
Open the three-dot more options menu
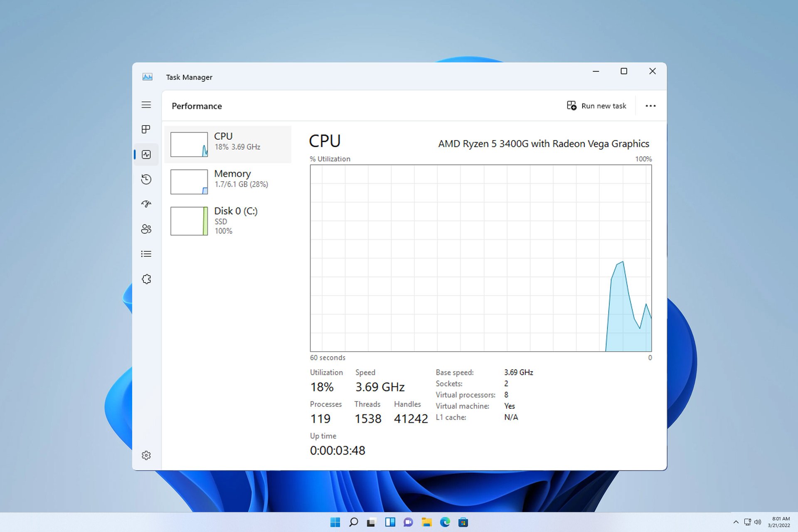point(650,106)
